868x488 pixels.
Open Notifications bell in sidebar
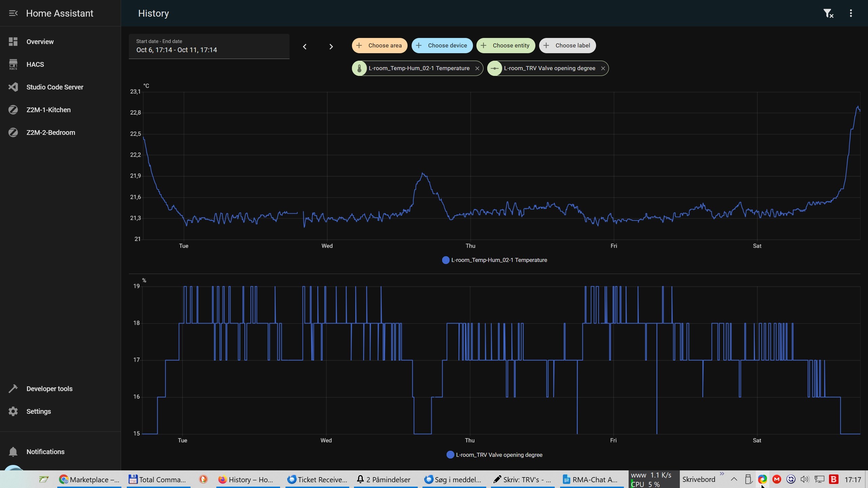[45, 452]
